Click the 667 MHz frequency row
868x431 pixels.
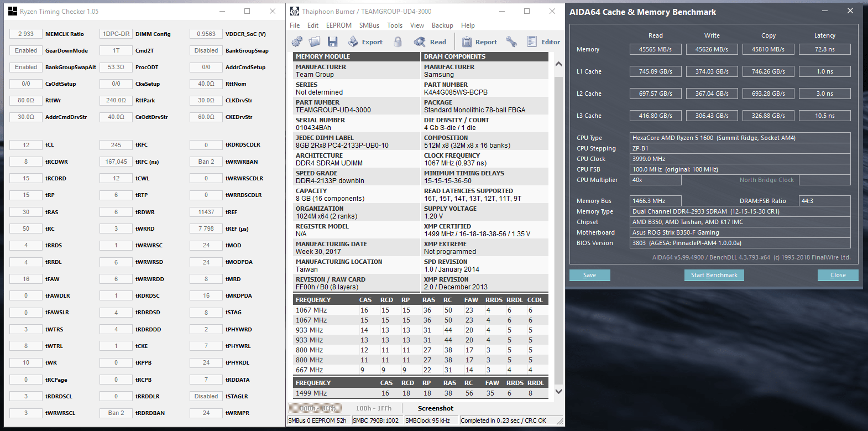pyautogui.click(x=421, y=370)
